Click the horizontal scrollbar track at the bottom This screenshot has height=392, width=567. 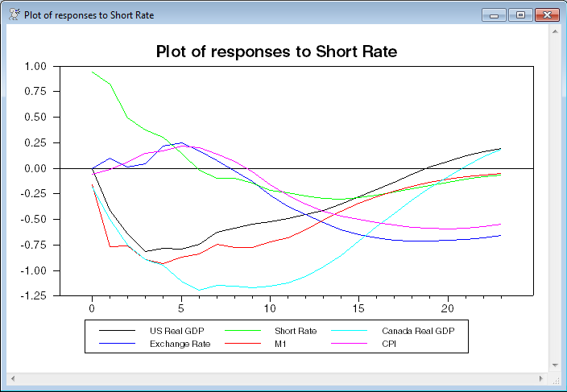pos(277,378)
